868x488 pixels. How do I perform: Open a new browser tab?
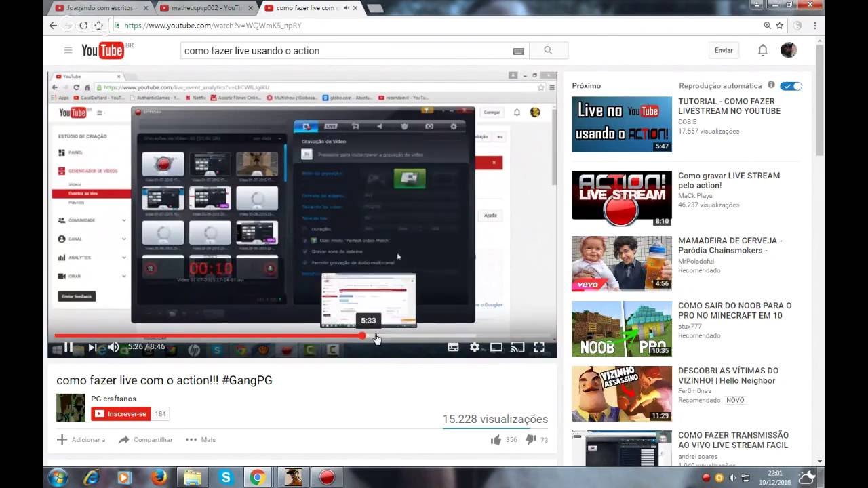pos(374,8)
